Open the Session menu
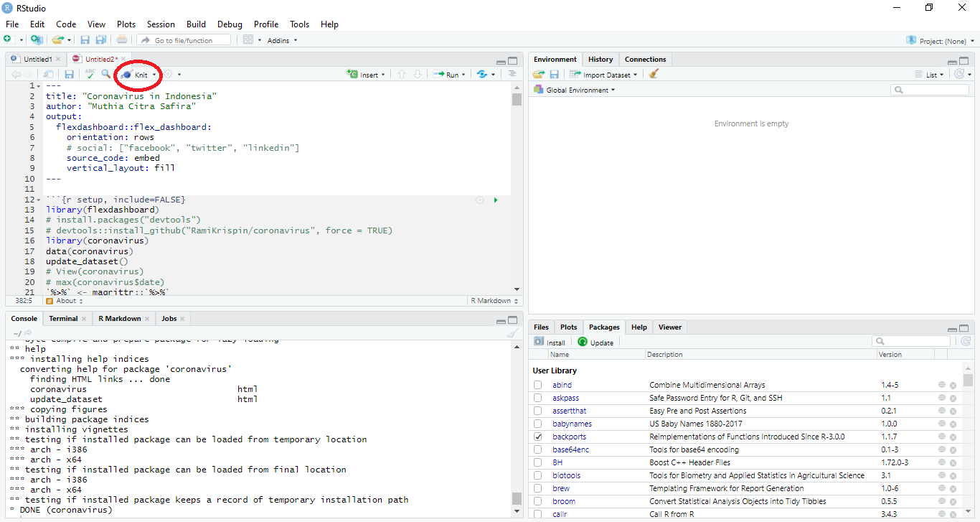This screenshot has height=522, width=980. (161, 24)
